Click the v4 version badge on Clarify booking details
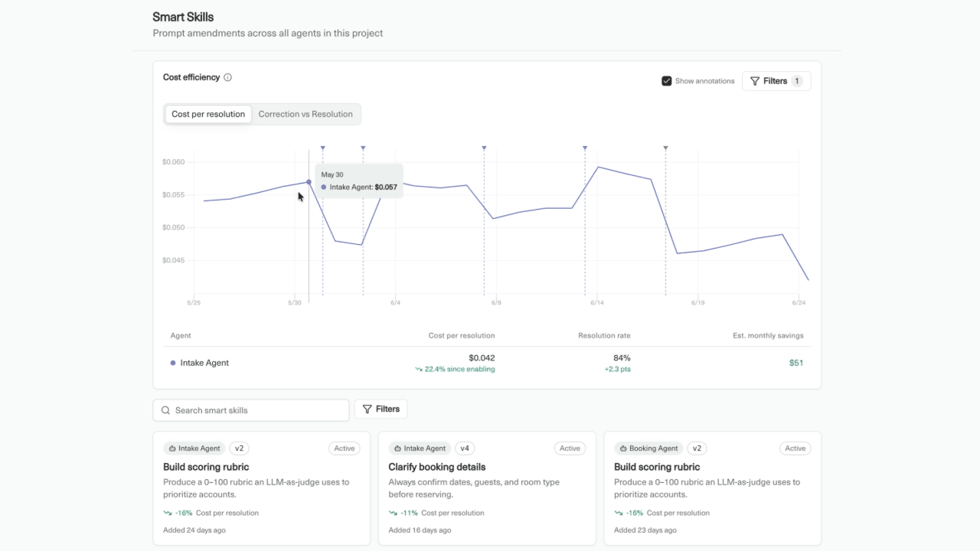 pos(465,448)
